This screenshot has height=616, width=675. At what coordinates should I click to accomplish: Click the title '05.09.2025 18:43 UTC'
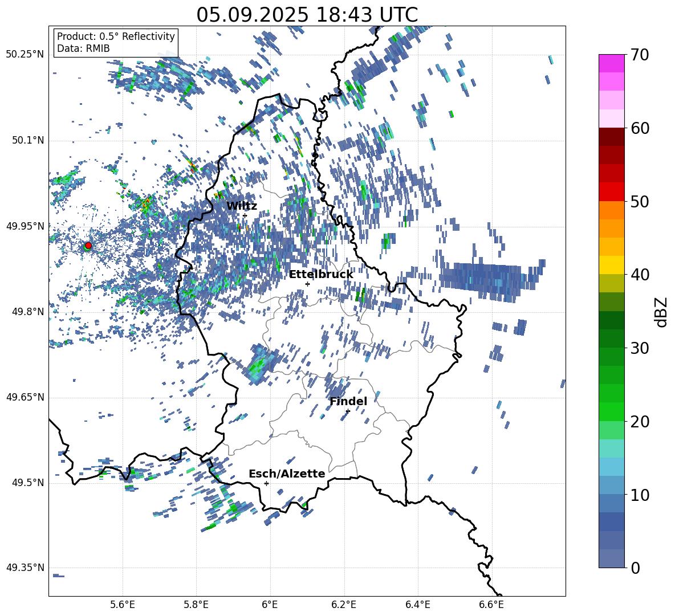307,15
